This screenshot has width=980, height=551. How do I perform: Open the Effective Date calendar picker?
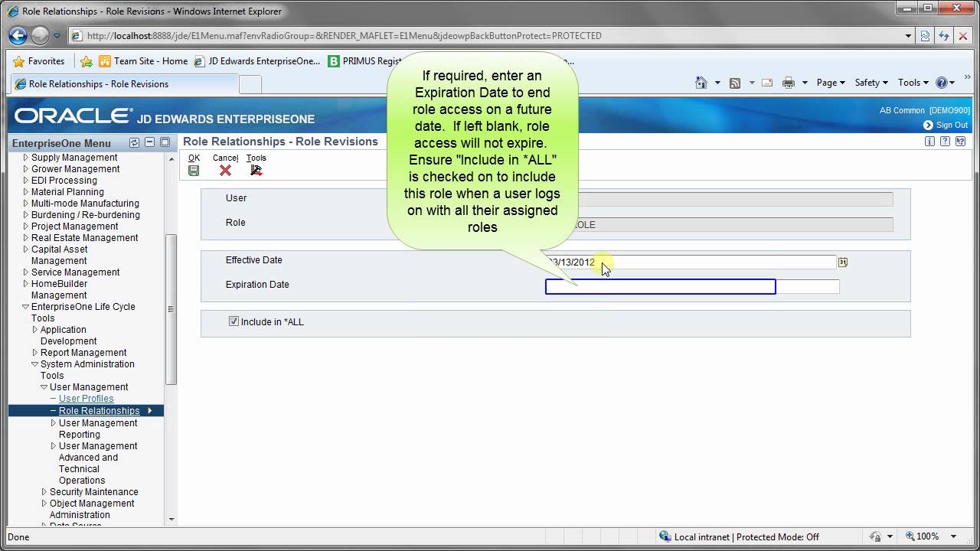pos(842,262)
